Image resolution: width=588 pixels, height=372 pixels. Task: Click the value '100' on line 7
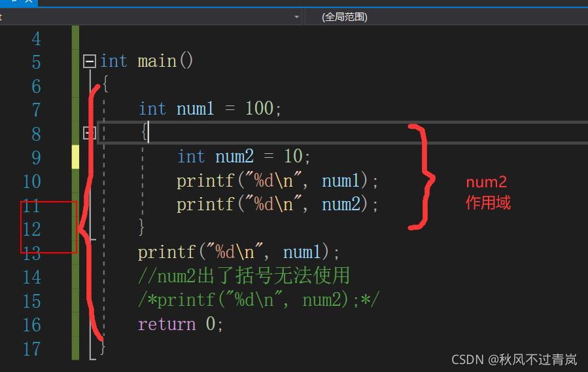[260, 109]
